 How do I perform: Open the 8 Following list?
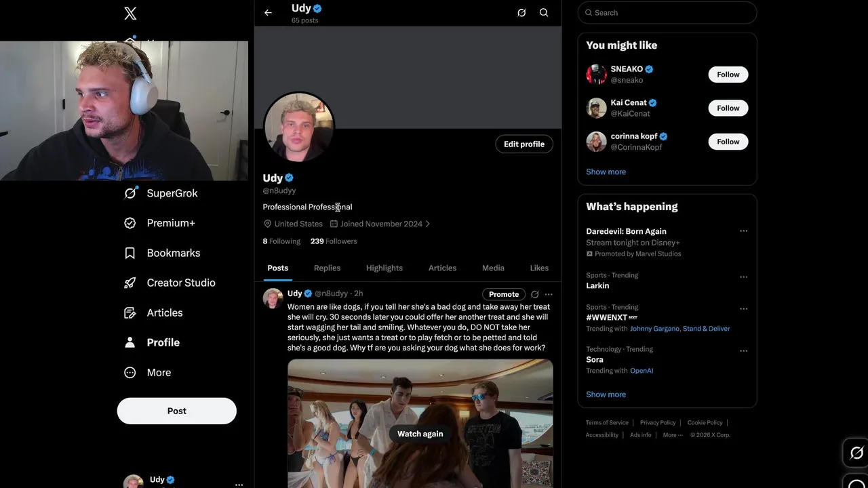(281, 241)
